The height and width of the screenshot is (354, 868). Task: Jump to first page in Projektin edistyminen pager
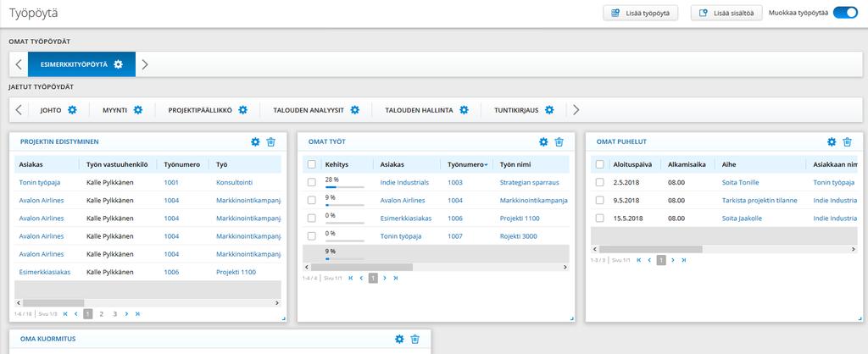[65, 314]
